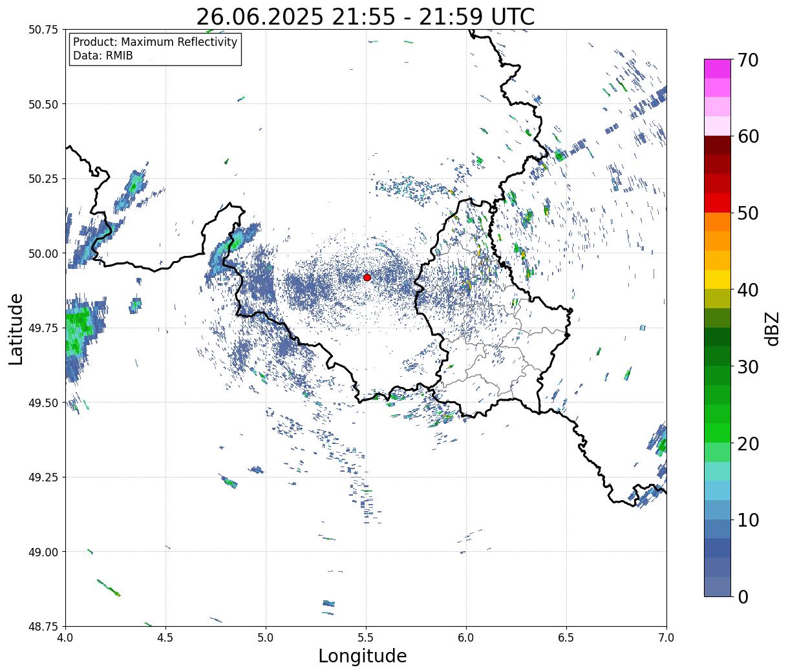
Task: Click the colorbar tick label 0
Action: click(x=742, y=596)
